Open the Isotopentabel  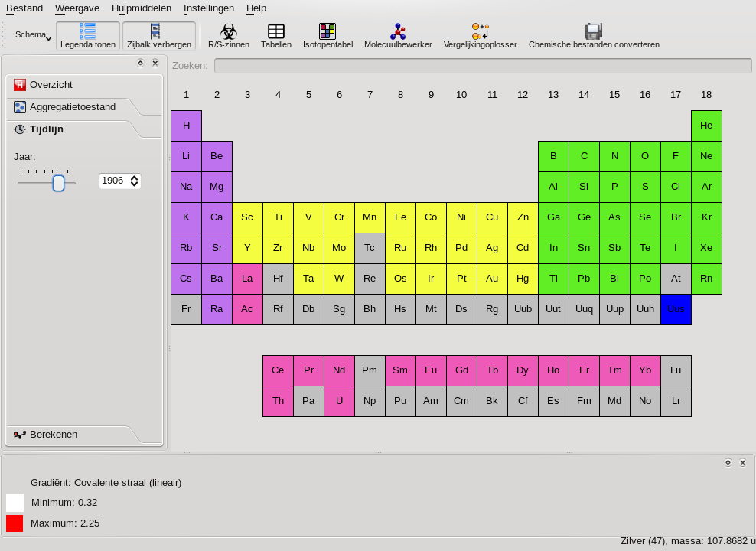(327, 36)
